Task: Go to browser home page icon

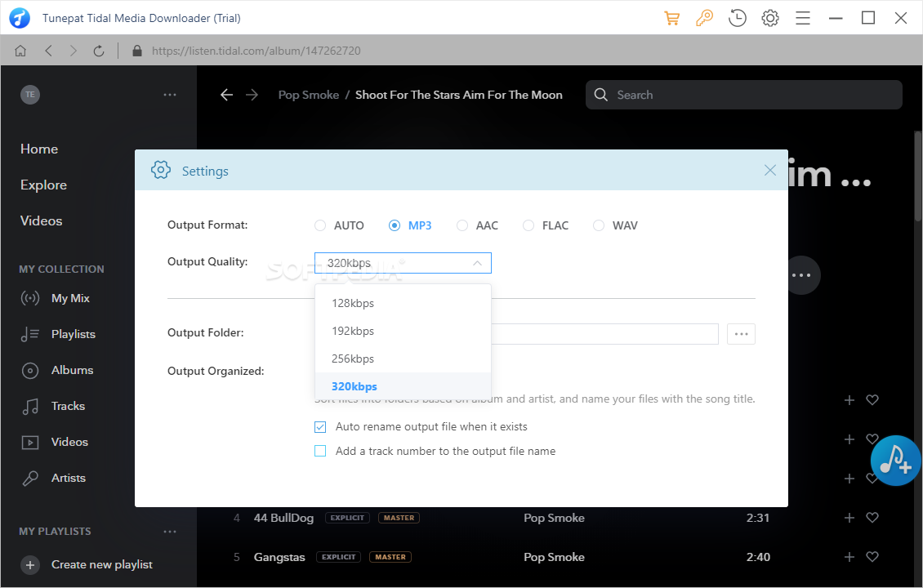Action: coord(20,51)
